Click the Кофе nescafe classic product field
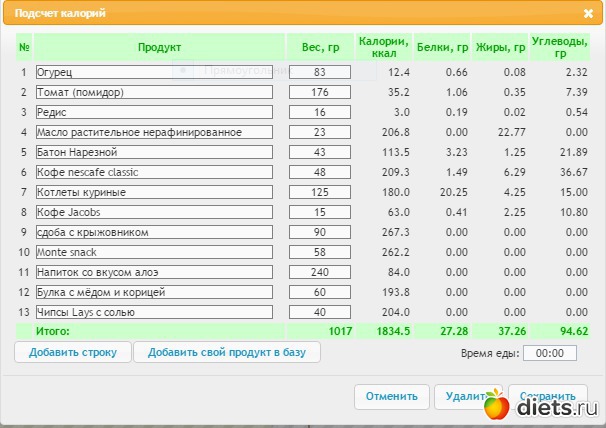 154,172
